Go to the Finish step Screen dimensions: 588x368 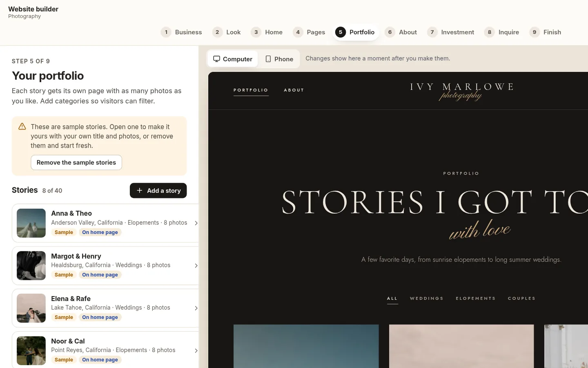[546, 32]
